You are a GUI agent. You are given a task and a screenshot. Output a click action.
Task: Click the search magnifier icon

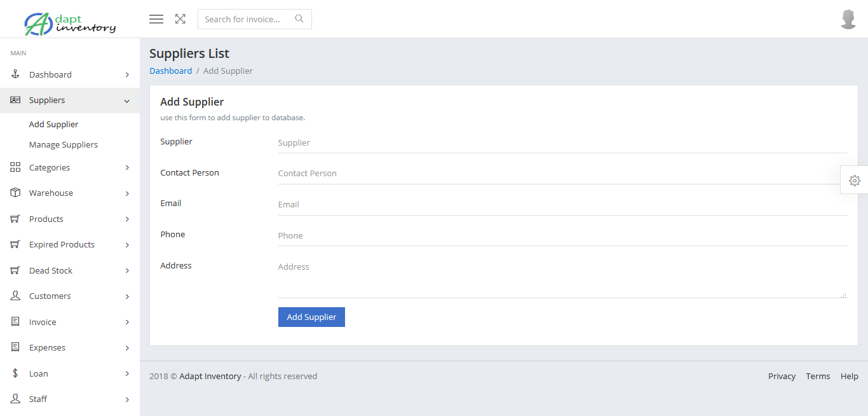coord(299,19)
